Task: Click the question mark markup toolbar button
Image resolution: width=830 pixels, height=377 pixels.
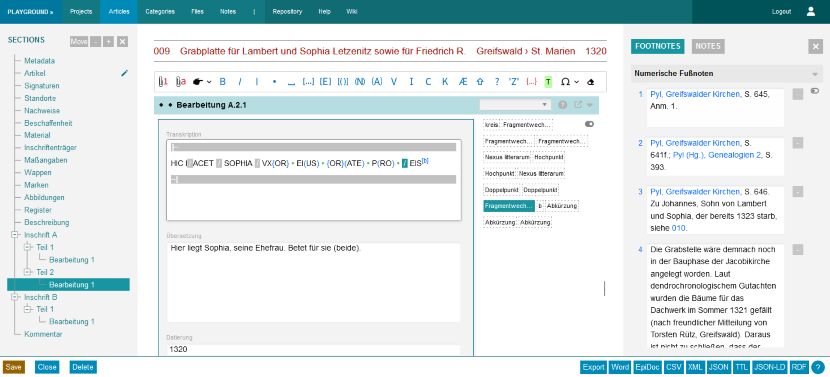Action: pos(497,82)
